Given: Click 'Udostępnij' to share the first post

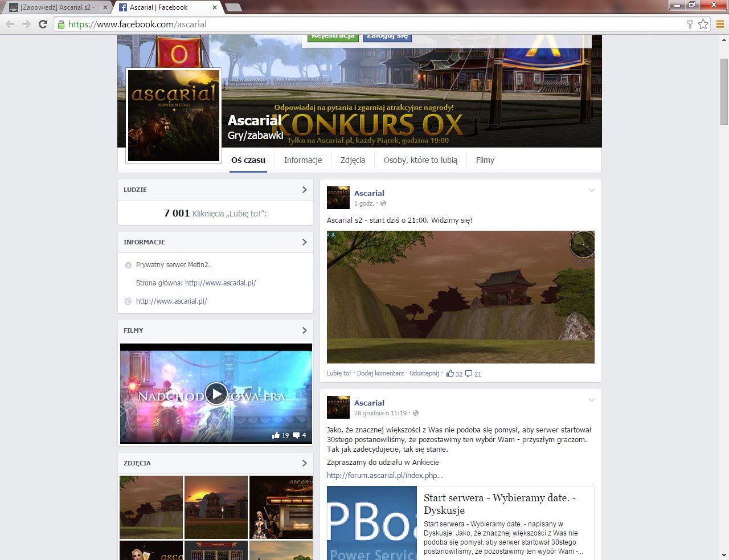Looking at the screenshot, I should tap(424, 374).
